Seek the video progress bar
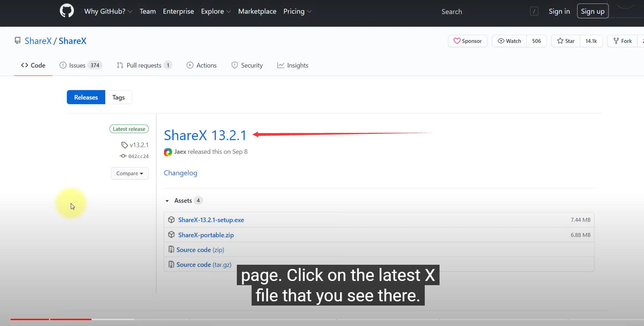Viewport: 644px width, 326px height. [x=327, y=319]
